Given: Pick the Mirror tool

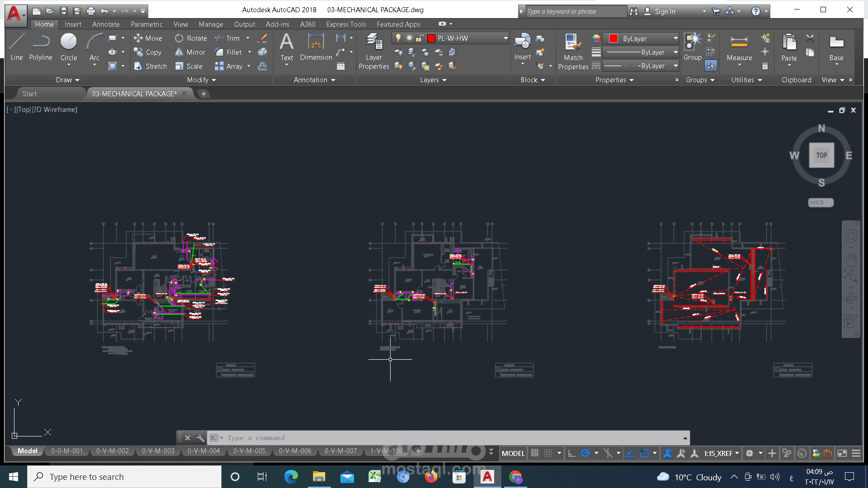Looking at the screenshot, I should tap(190, 52).
